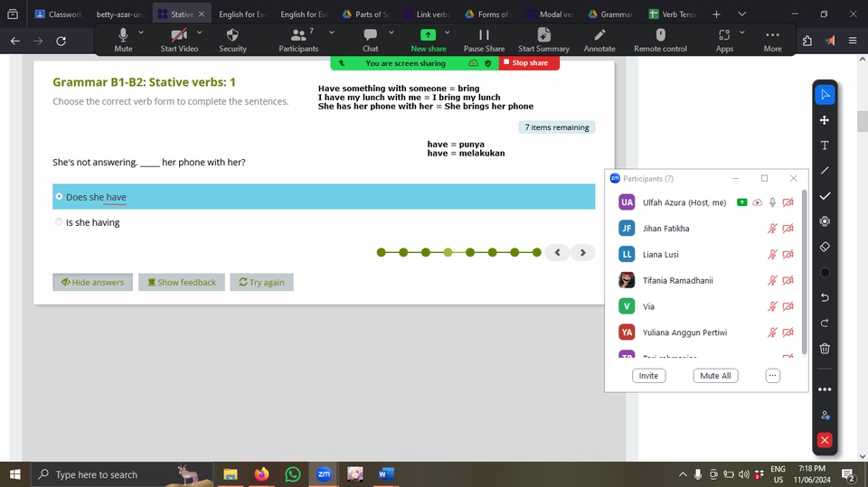
Task: Click Hide answers button
Action: [x=92, y=282]
